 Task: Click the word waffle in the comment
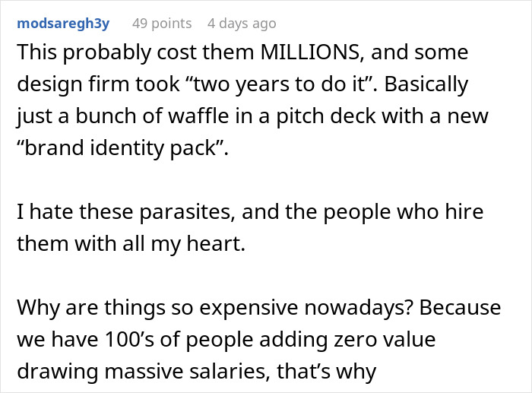(198, 116)
